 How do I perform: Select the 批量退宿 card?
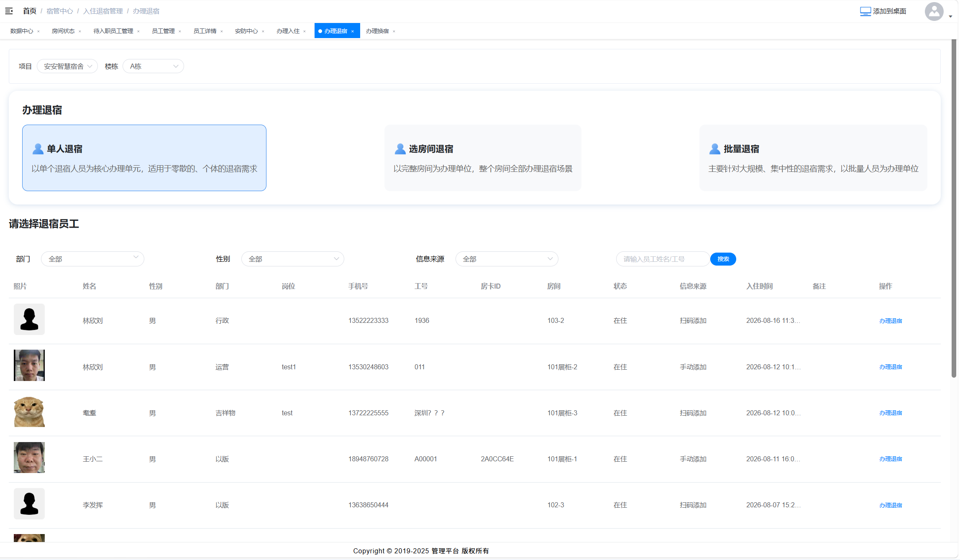pos(813,158)
